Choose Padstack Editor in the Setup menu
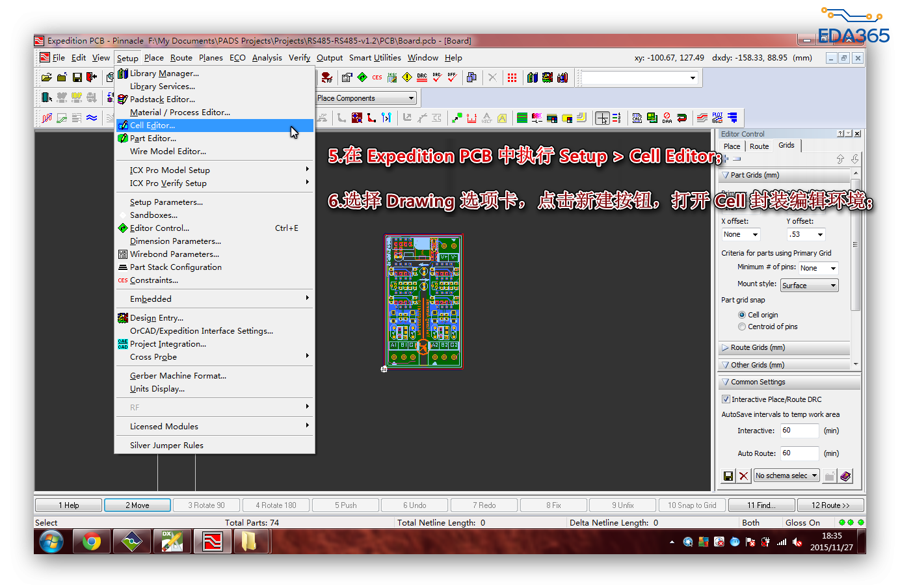This screenshot has height=588, width=900. 215,100
